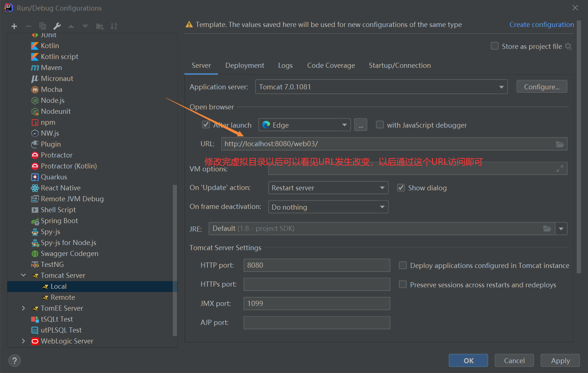Enable with JavaScript debugger checkbox
This screenshot has width=588, height=373.
(380, 125)
